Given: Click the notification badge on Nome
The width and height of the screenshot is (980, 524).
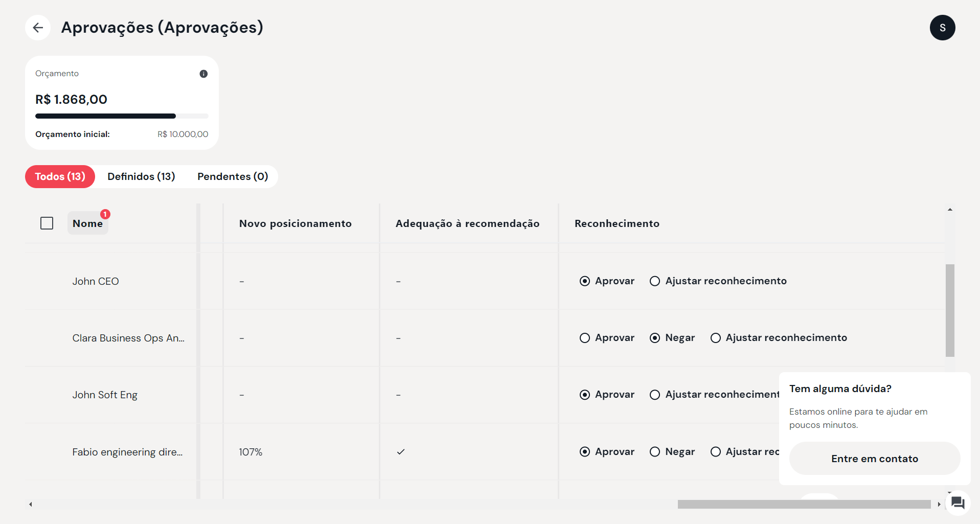Looking at the screenshot, I should pos(105,214).
